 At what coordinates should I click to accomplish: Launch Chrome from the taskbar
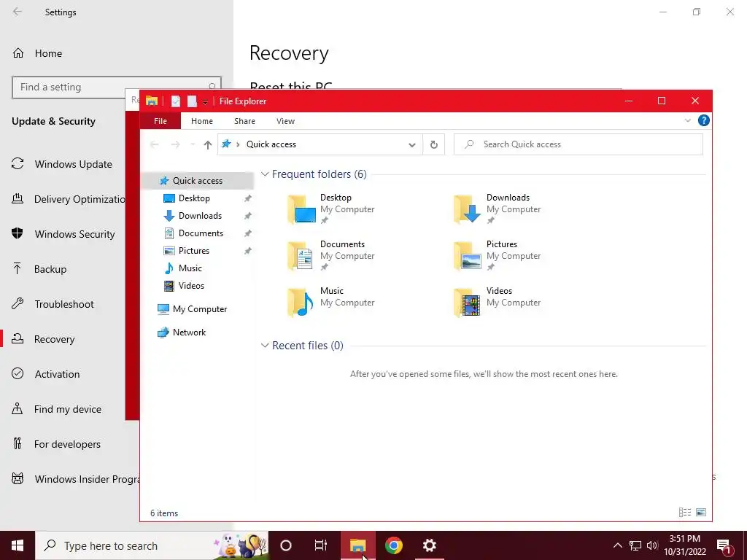394,545
